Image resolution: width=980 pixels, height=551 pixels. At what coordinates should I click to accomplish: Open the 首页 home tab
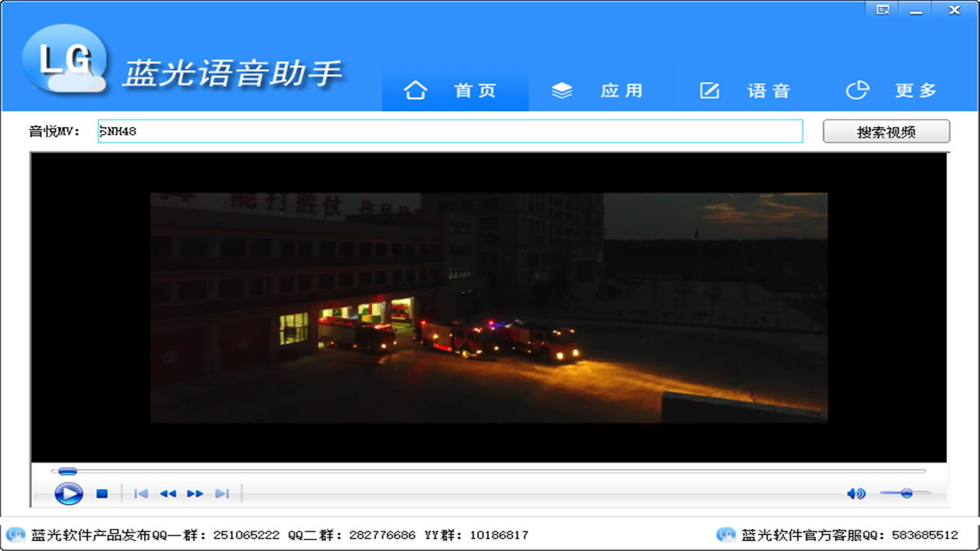pyautogui.click(x=455, y=90)
